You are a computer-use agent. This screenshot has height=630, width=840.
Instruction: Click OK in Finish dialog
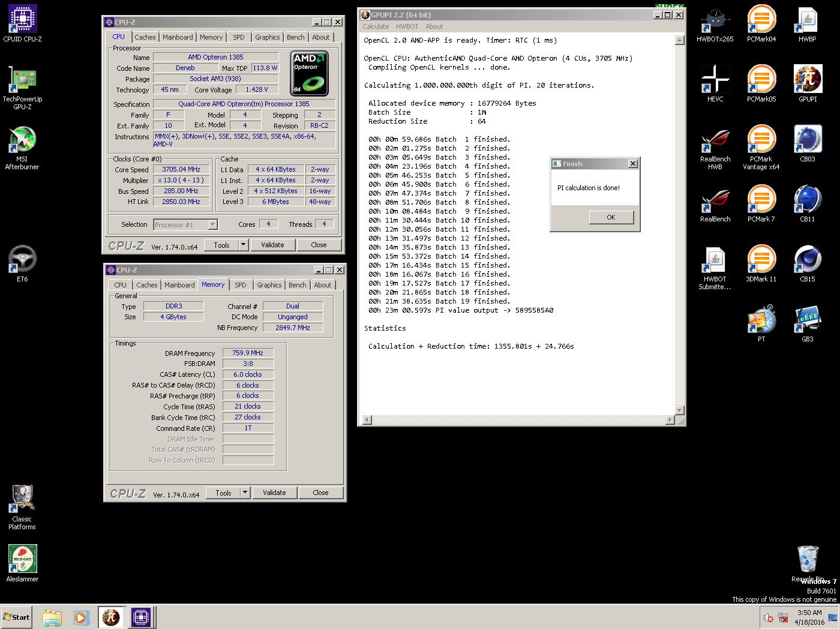click(611, 217)
